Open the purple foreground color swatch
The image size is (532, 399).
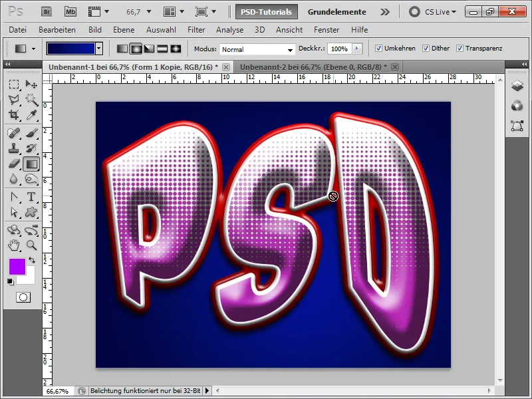[17, 267]
